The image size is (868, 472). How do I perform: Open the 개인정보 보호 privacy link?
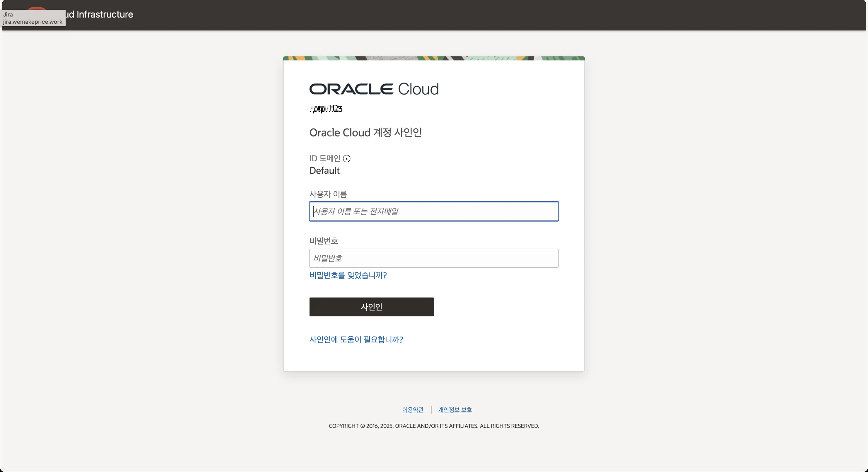click(x=455, y=410)
